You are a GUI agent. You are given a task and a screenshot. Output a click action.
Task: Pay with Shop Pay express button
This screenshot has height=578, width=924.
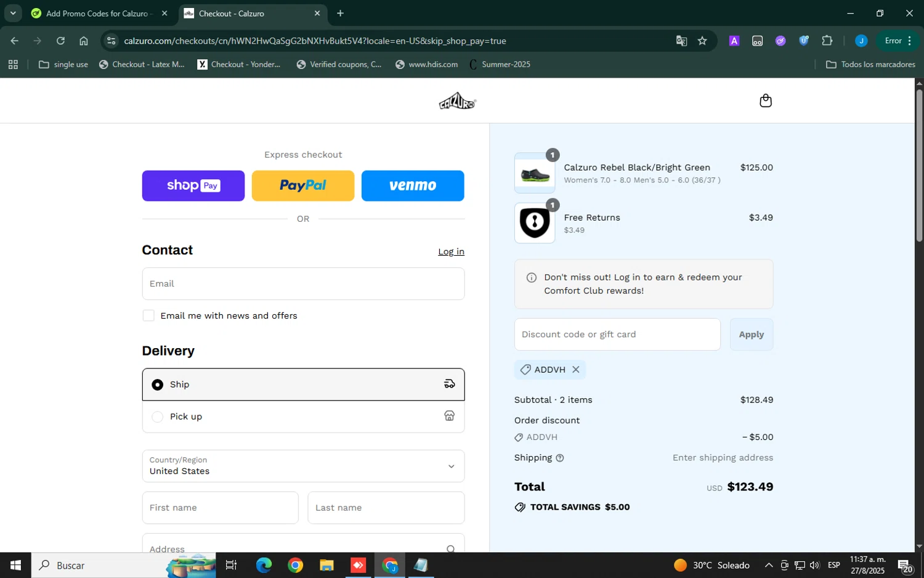[193, 185]
